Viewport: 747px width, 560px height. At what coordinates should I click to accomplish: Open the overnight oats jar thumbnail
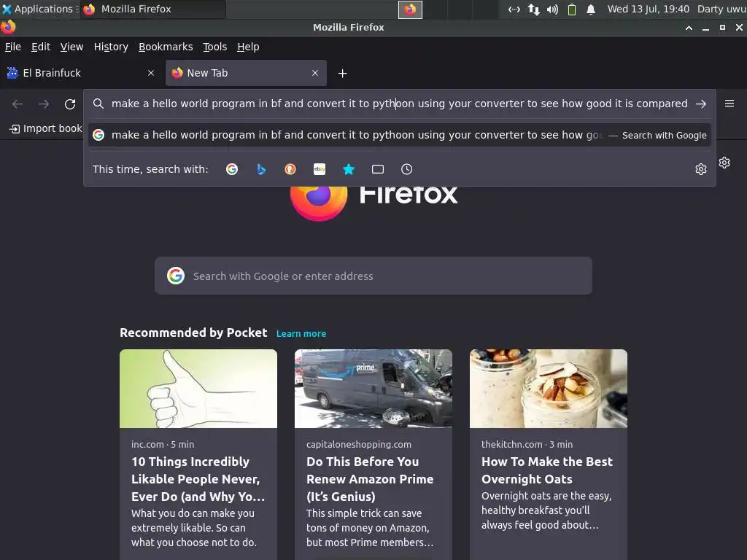coord(549,389)
